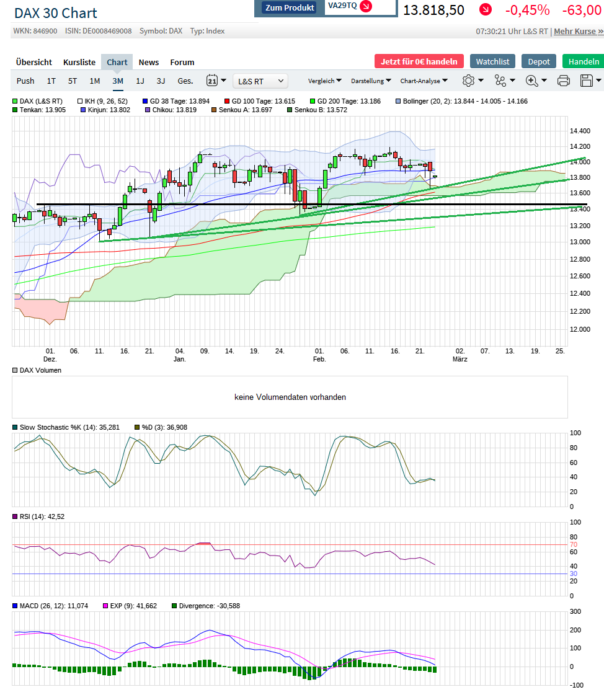This screenshot has width=604, height=700.
Task: Select the 1J time range
Action: [x=140, y=81]
